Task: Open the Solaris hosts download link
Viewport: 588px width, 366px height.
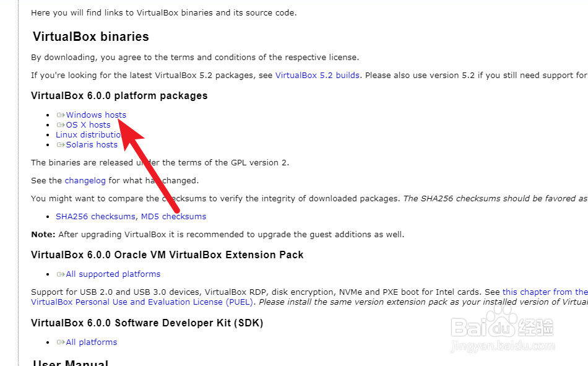Action: (x=92, y=144)
